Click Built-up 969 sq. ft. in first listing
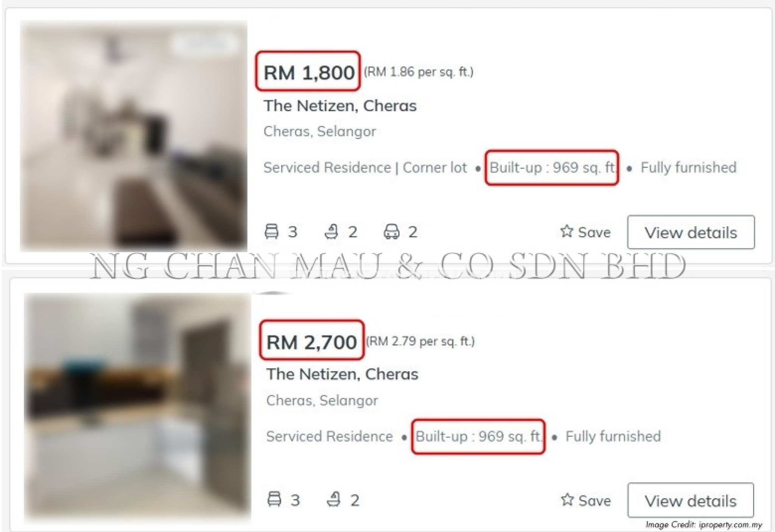Viewport: 775px width, 532px height. 552,168
